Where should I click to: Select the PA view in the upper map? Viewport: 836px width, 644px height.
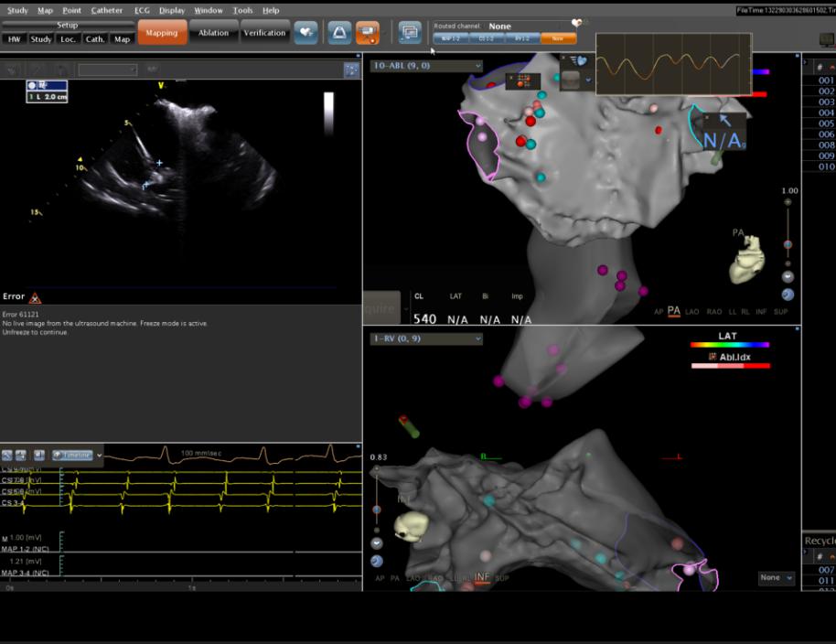point(673,312)
